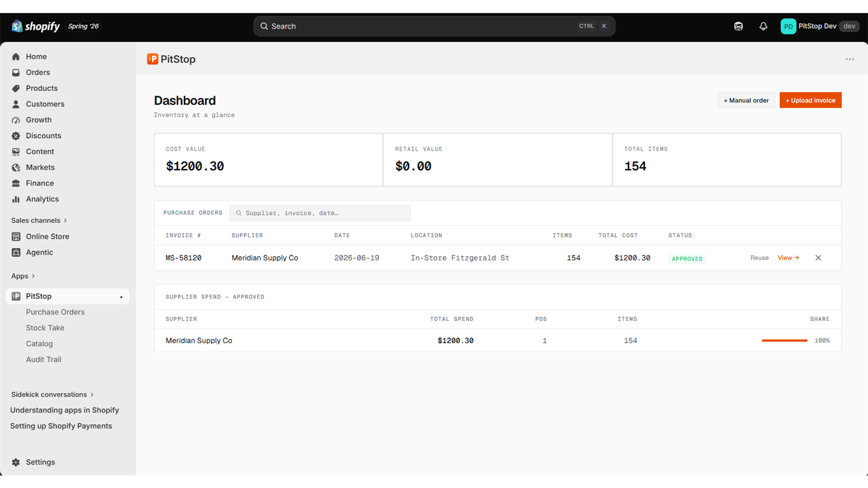Click Meridian Supply Co in Supplier Spend table
Screen dimensions: 868x488
[x=199, y=341]
